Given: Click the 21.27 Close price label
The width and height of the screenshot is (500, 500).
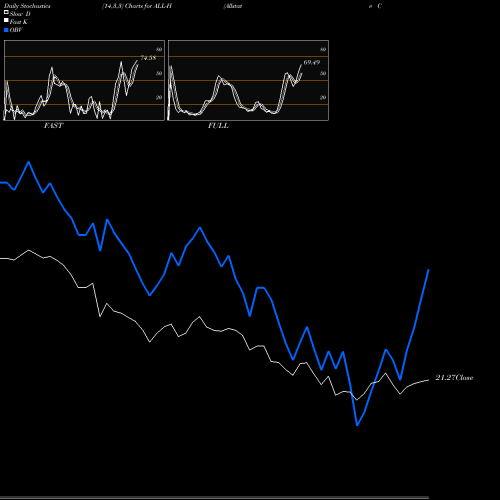Looking at the screenshot, I should (454, 378).
